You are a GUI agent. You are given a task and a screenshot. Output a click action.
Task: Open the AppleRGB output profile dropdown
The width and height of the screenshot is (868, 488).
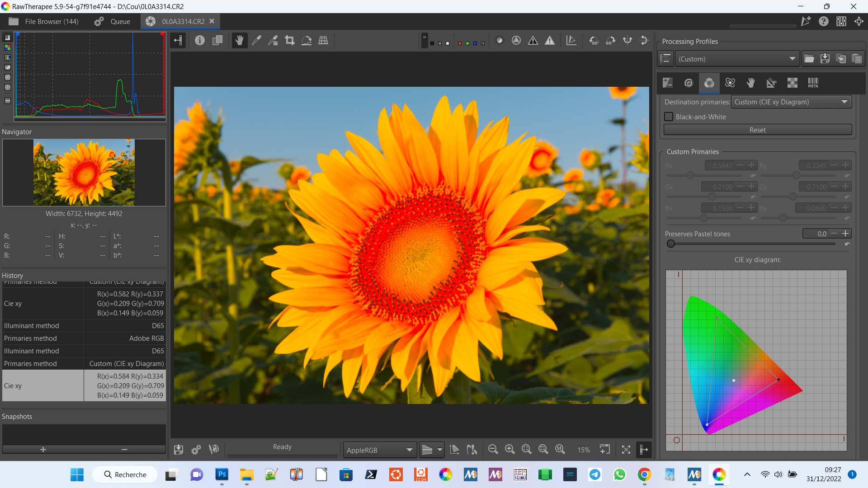pos(379,450)
